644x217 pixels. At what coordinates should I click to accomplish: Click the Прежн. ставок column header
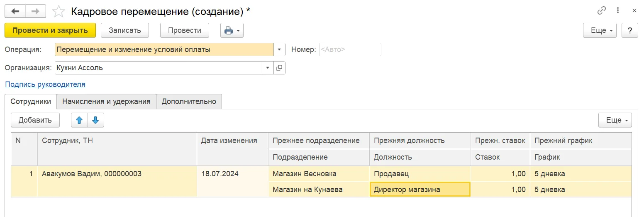pos(500,141)
